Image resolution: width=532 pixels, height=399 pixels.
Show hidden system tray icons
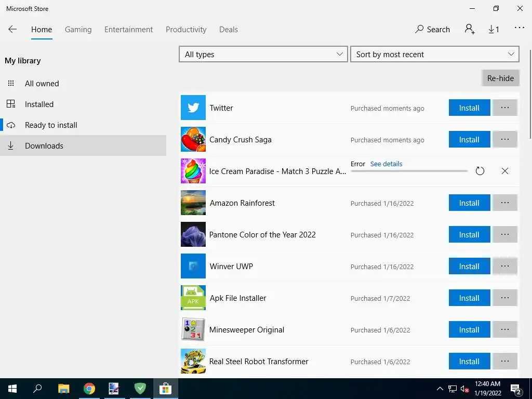click(440, 389)
